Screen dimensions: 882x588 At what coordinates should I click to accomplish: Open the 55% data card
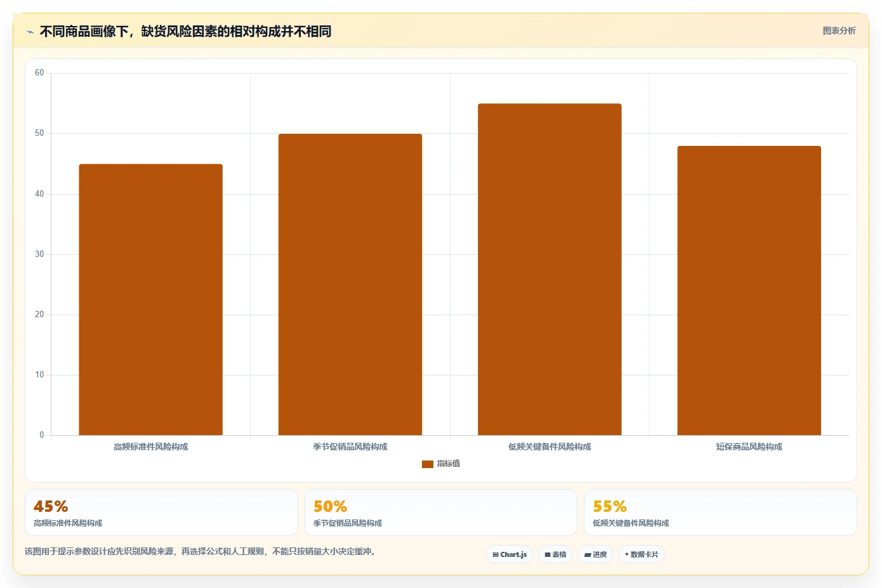[720, 513]
